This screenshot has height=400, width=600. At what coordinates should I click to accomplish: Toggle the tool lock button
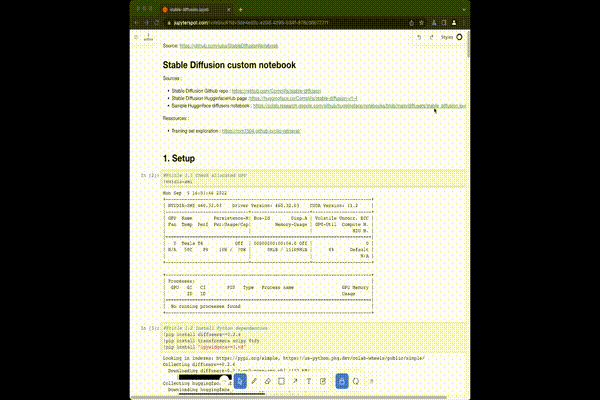(342, 381)
